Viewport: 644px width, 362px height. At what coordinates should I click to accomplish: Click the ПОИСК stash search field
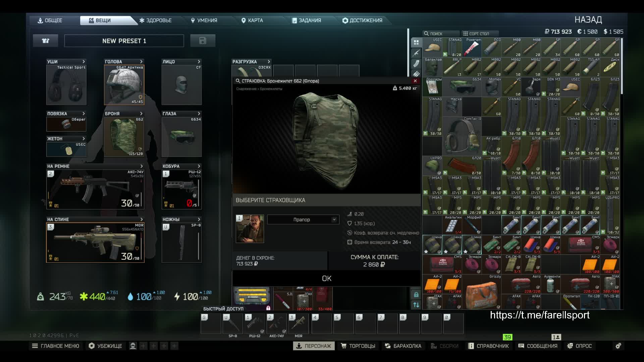point(439,34)
